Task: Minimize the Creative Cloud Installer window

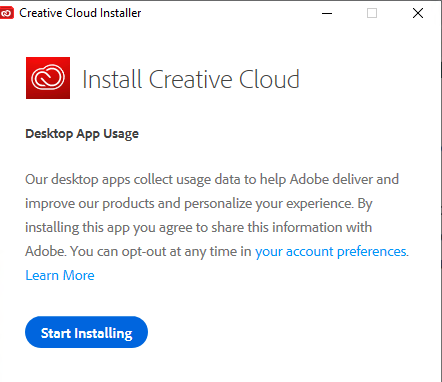Action: [x=327, y=13]
